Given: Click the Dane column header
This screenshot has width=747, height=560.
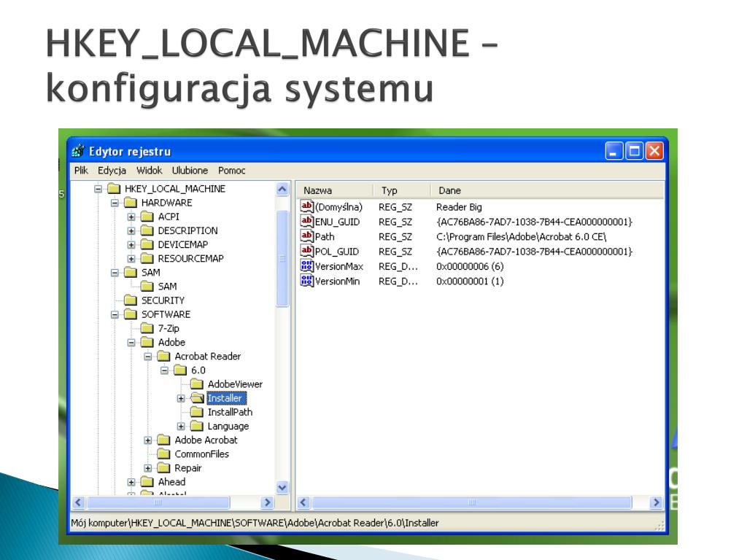Looking at the screenshot, I should (548, 190).
